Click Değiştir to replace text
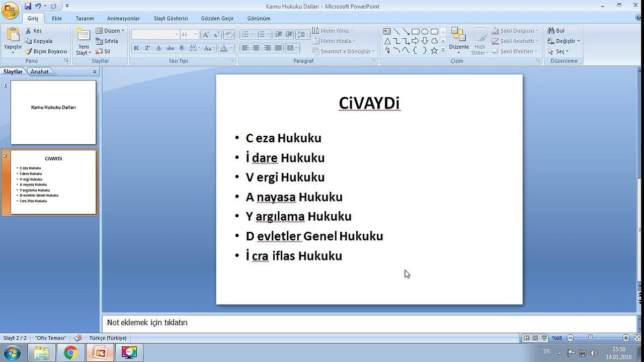Image resolution: width=644 pixels, height=362 pixels. pos(563,41)
